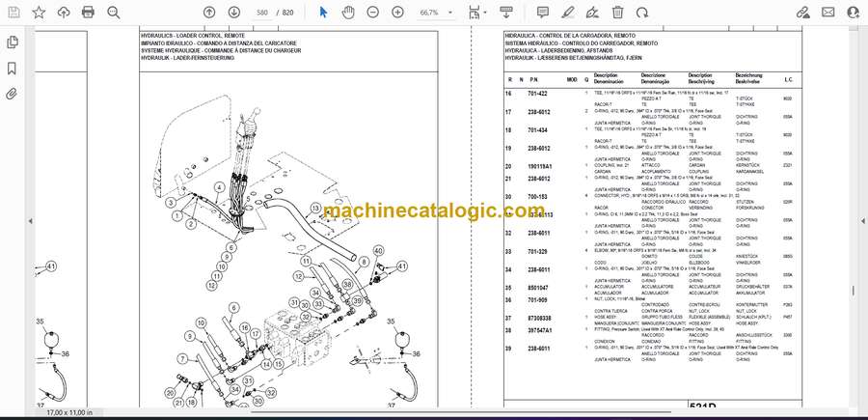This screenshot has height=420, width=868.
Task: Switch to the hand pan tool
Action: click(x=348, y=12)
